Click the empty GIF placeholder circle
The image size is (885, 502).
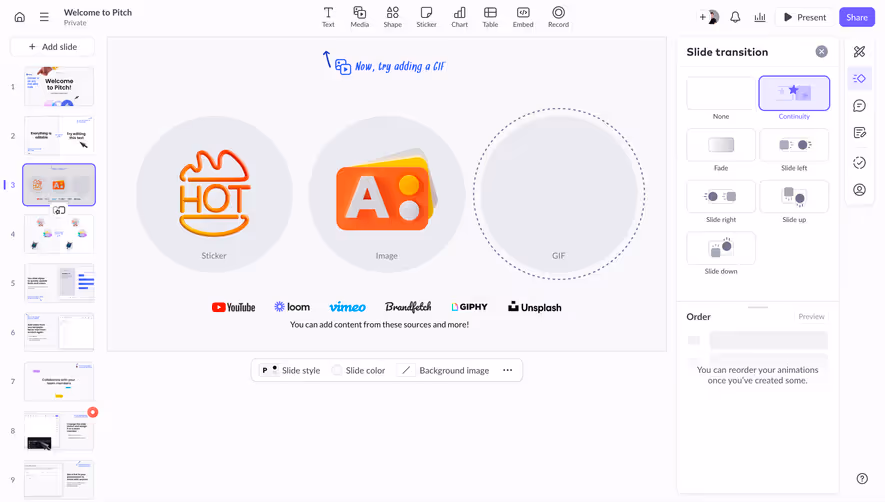pos(559,194)
